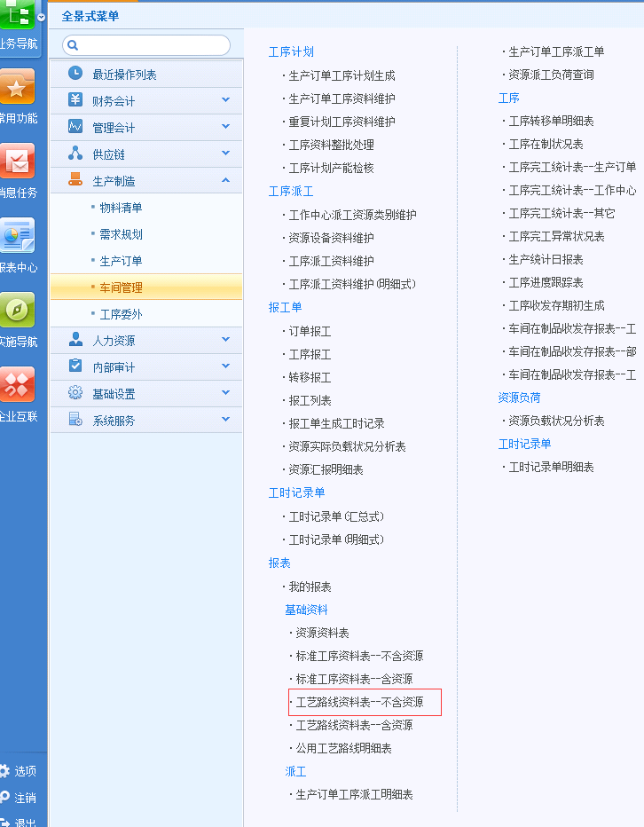This screenshot has width=644, height=827.
Task: Click 注销 to log out
Action: [25, 798]
